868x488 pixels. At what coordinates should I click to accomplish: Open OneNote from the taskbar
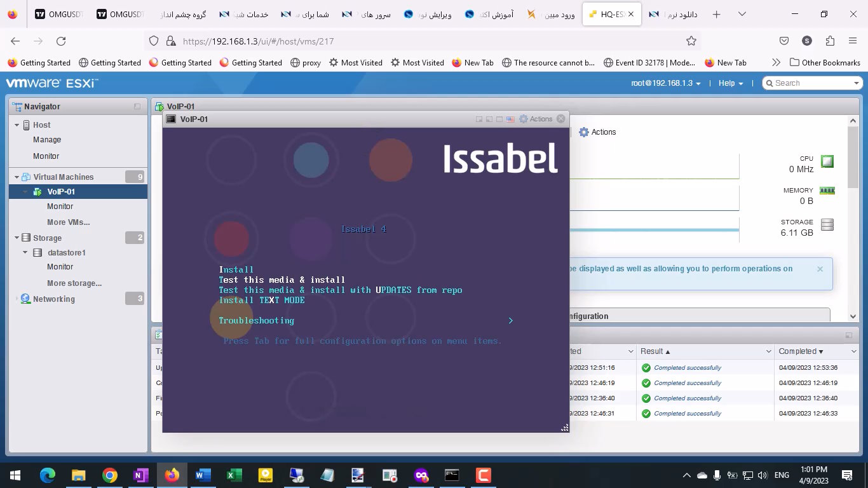pyautogui.click(x=140, y=475)
